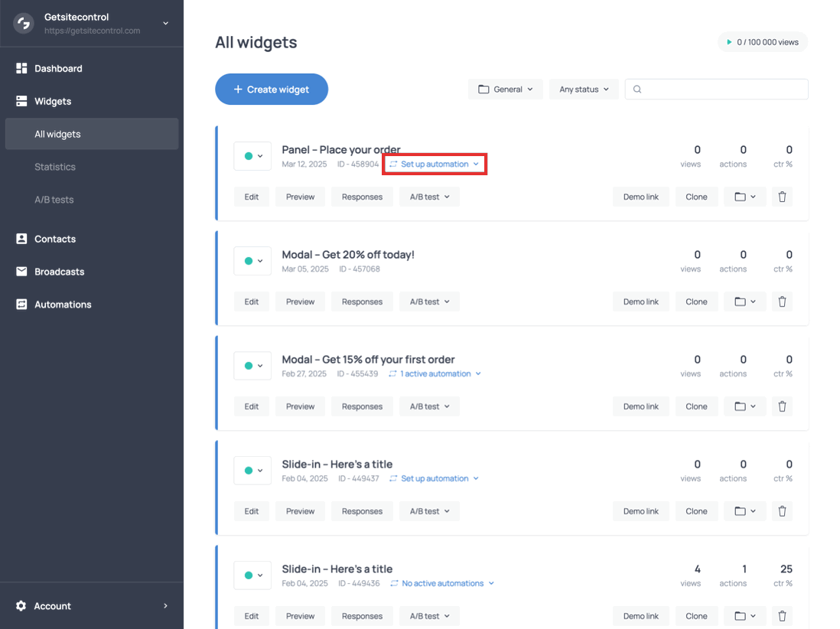Open the Widgets section icon in sidebar
The image size is (840, 629).
(x=22, y=101)
